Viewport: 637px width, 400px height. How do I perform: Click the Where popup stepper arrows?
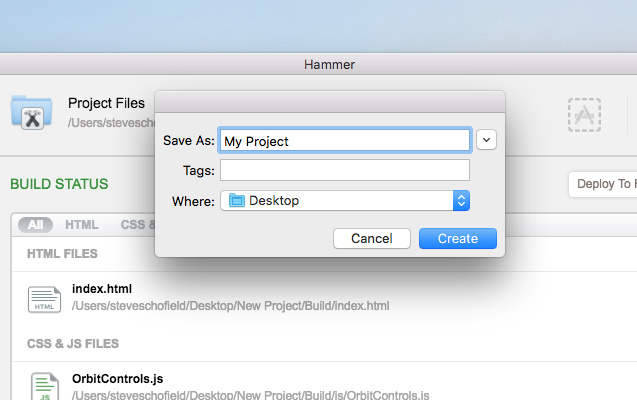(462, 201)
